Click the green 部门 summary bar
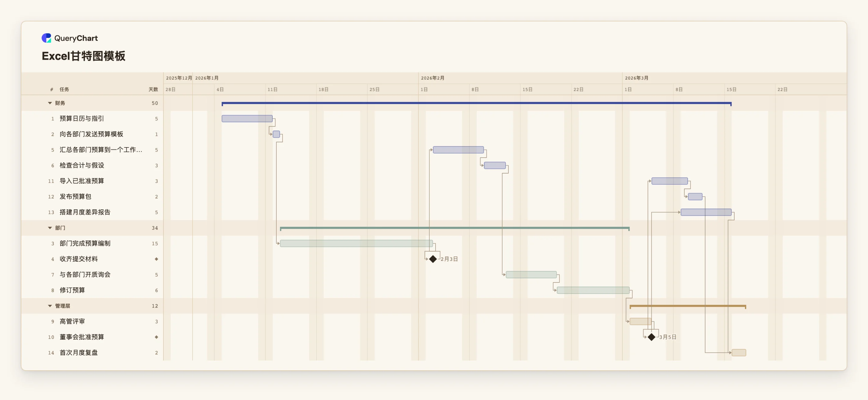This screenshot has height=400, width=868. coord(455,228)
